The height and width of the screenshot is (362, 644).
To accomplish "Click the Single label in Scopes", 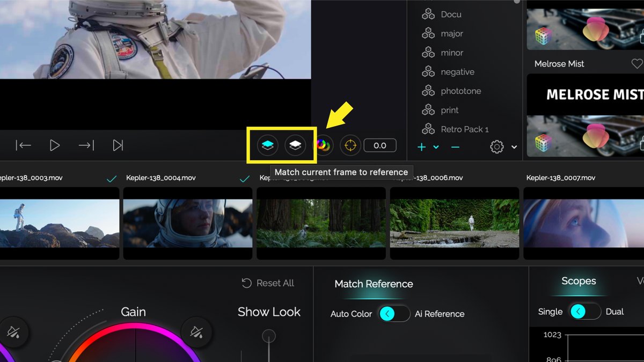I will 550,312.
